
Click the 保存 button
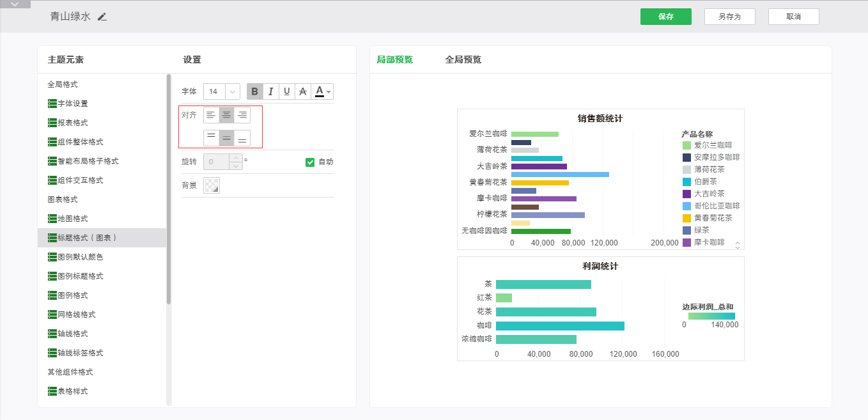[665, 17]
